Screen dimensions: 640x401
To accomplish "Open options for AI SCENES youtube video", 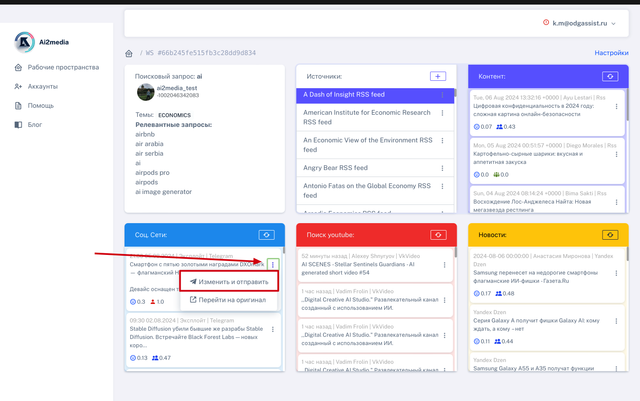I will point(444,262).
